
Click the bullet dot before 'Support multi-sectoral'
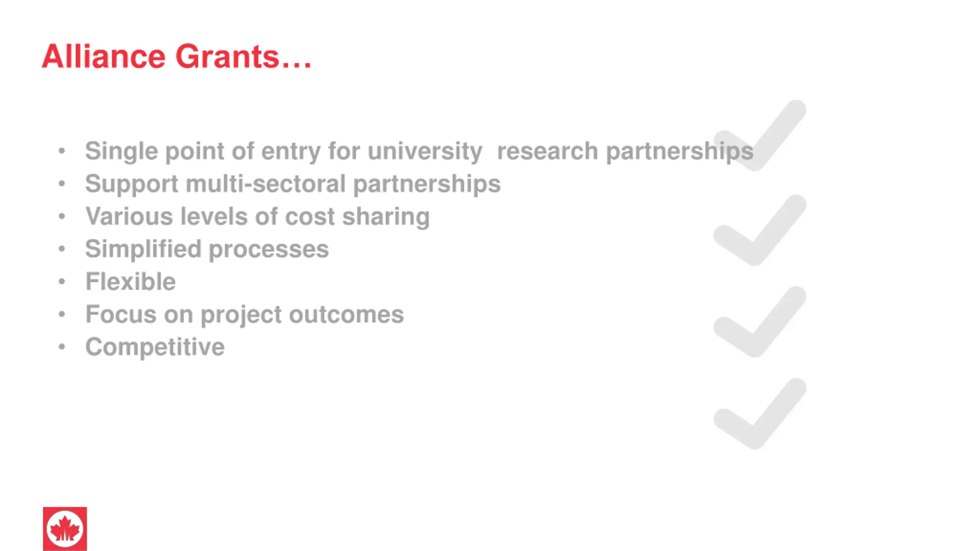point(62,184)
